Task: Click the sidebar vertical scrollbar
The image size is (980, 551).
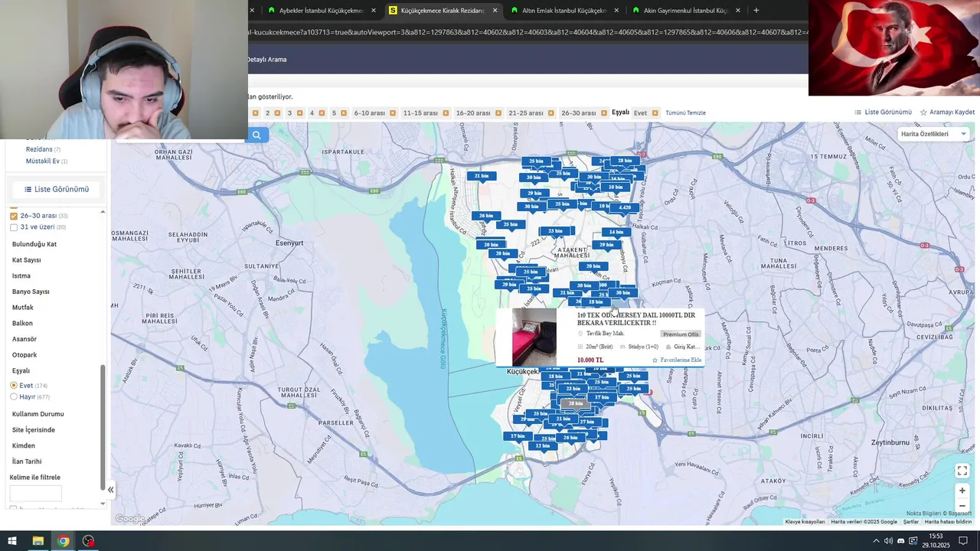Action: [103, 427]
